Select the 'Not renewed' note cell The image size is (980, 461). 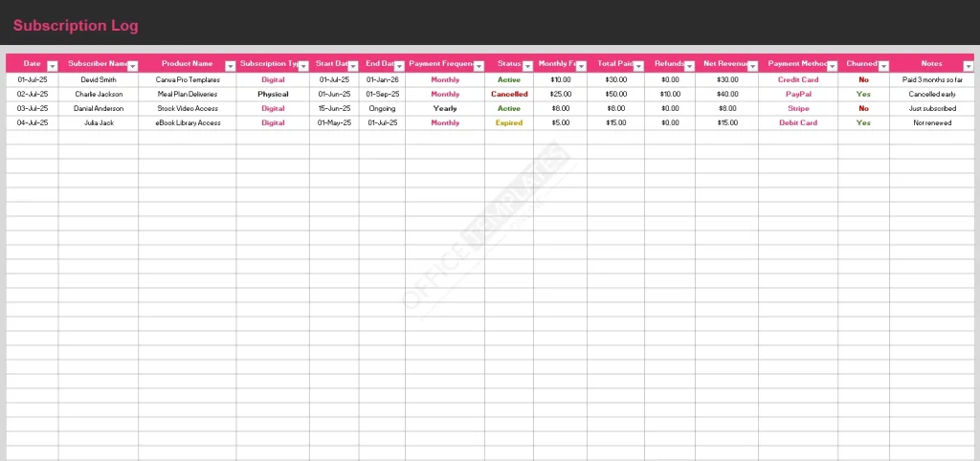932,123
